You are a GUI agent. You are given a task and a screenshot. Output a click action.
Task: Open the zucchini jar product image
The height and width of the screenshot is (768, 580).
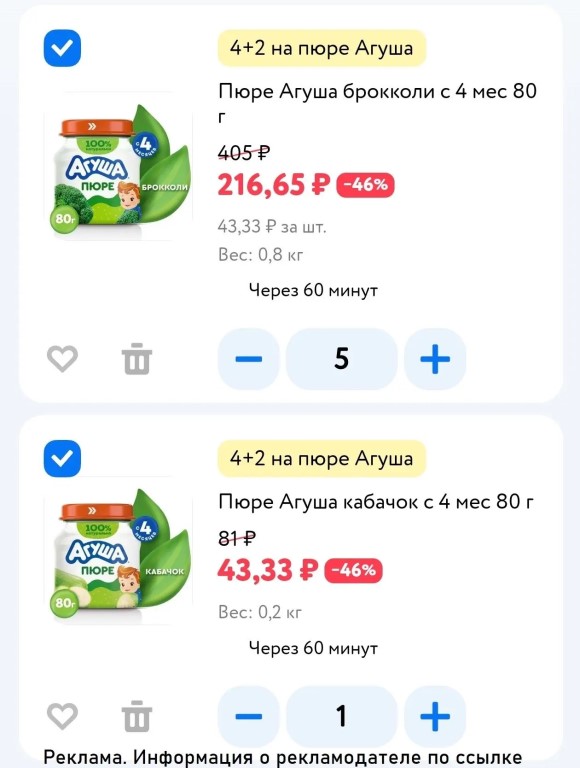(x=118, y=551)
